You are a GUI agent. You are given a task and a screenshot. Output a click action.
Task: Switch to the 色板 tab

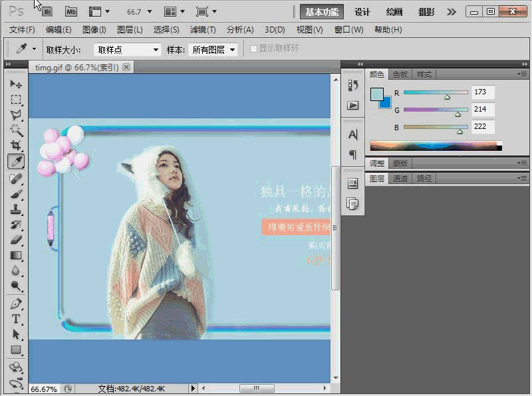[400, 74]
